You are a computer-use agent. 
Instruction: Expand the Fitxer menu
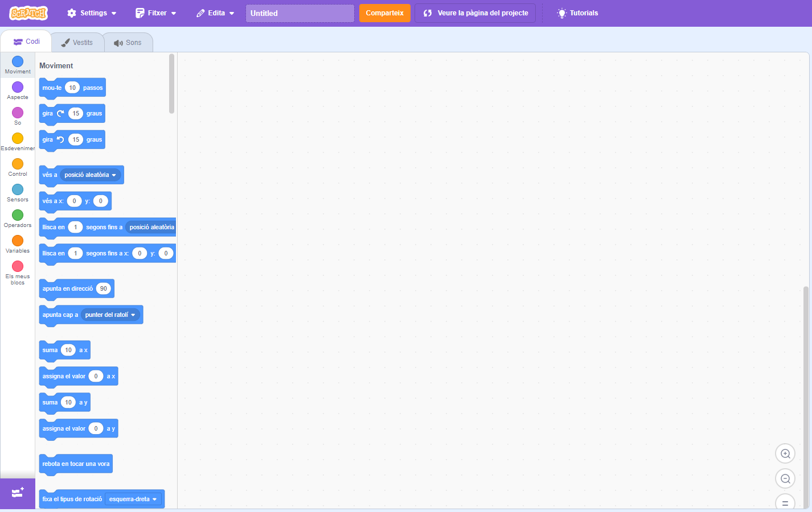tap(155, 13)
